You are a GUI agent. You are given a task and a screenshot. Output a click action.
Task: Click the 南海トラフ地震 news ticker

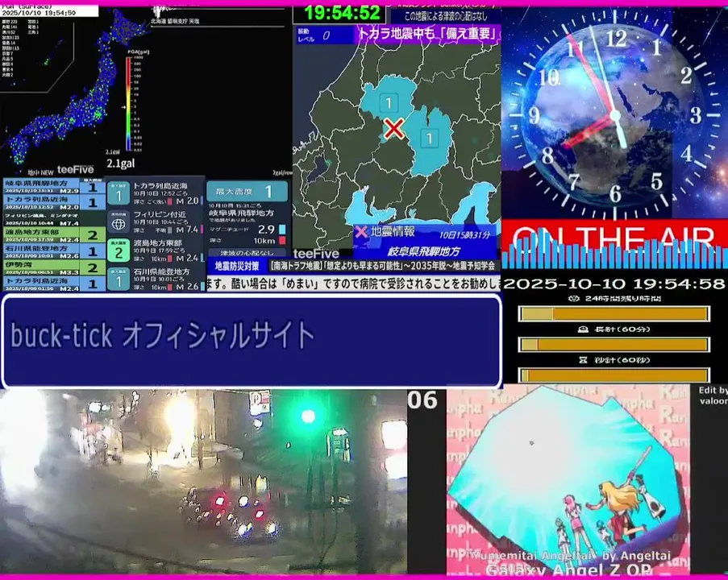click(x=383, y=266)
